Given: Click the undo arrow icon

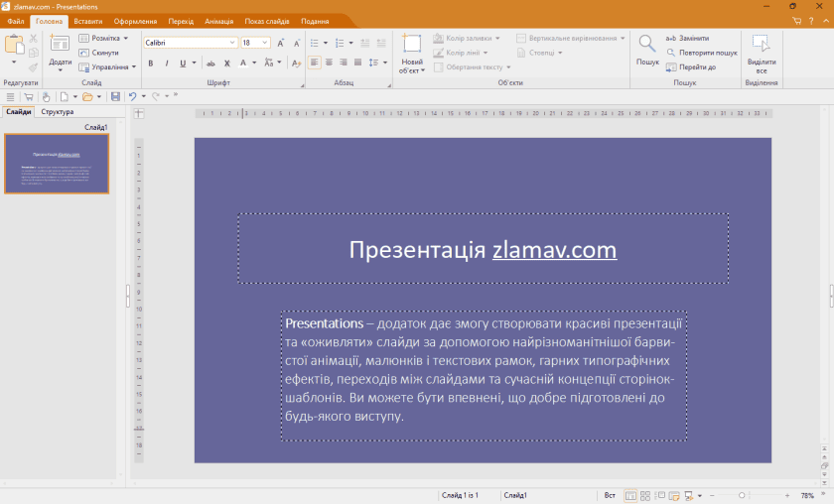Looking at the screenshot, I should point(132,97).
